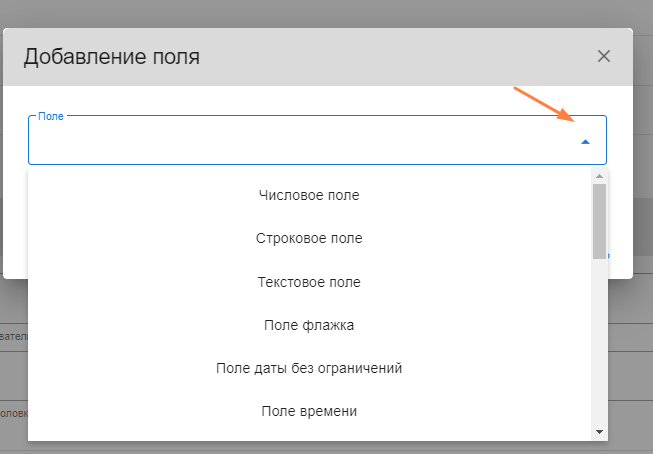Select Поле времени from the dropdown
653x454 pixels.
coord(309,411)
